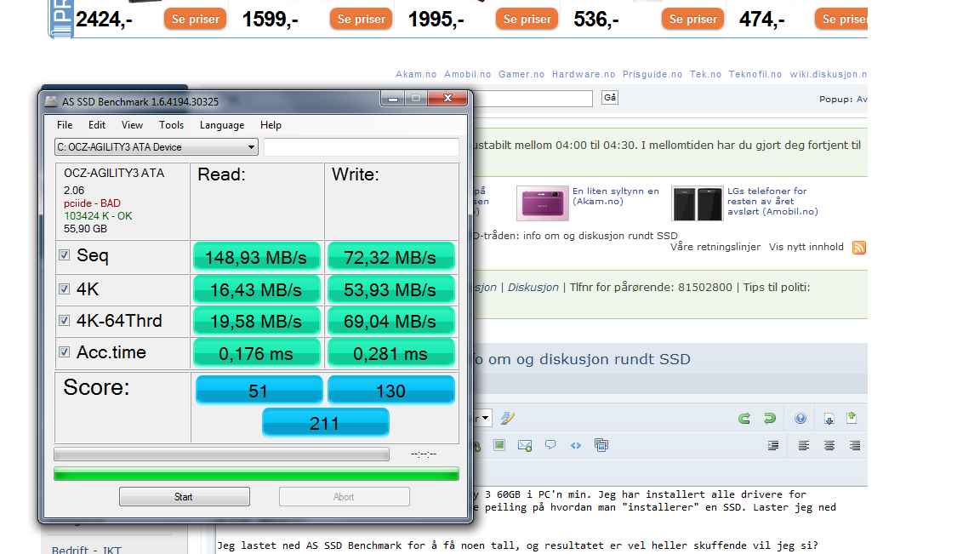Open the Teknofil.no network link
Screen dimensions: 980x554
[755, 74]
